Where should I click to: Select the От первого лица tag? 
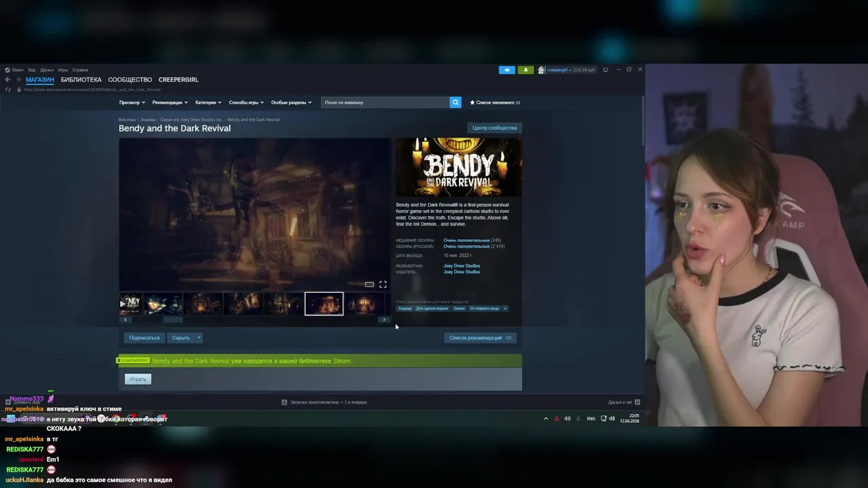tap(484, 308)
